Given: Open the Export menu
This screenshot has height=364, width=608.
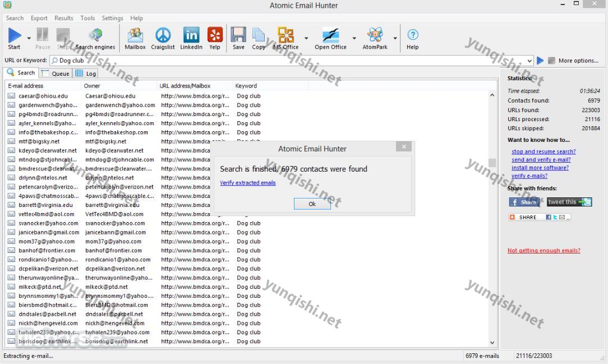Looking at the screenshot, I should (39, 18).
